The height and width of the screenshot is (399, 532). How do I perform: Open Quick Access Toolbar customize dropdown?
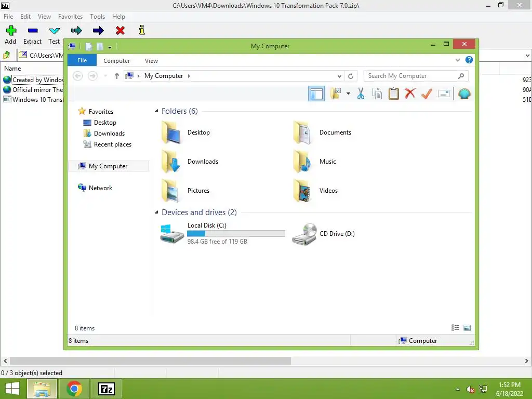pos(110,47)
